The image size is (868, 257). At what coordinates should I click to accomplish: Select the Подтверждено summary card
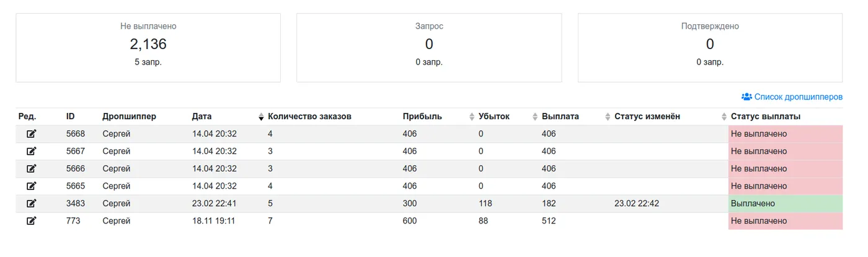(710, 48)
